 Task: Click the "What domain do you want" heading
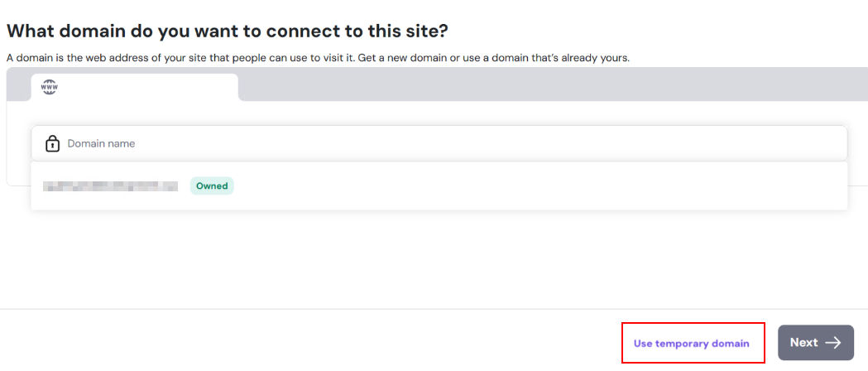point(228,31)
